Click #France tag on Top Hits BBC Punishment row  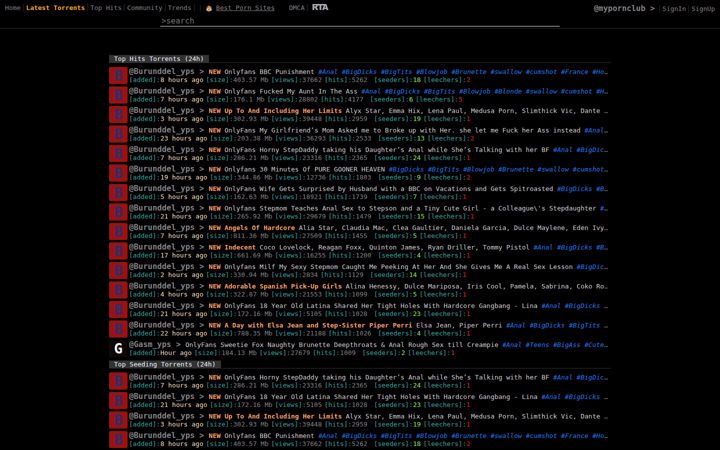tap(574, 72)
